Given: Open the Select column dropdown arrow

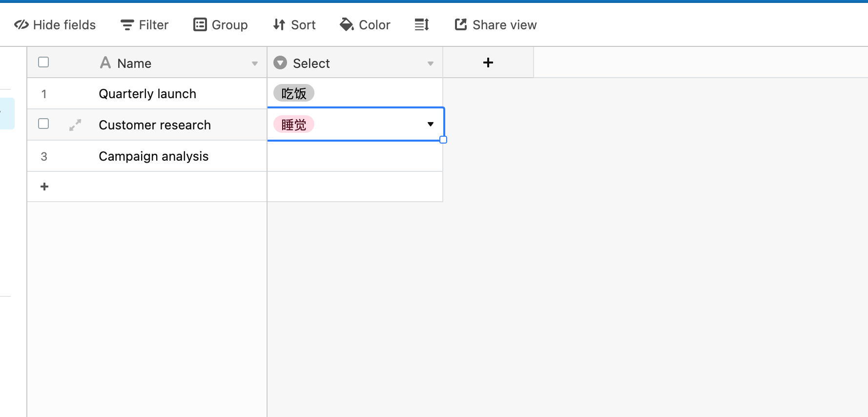Looking at the screenshot, I should click(431, 63).
